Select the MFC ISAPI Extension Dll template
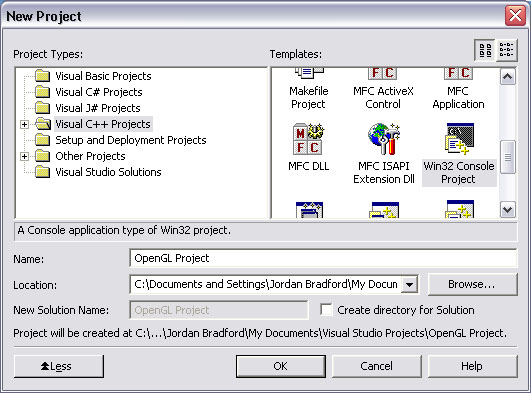The height and width of the screenshot is (393, 531). pyautogui.click(x=384, y=154)
